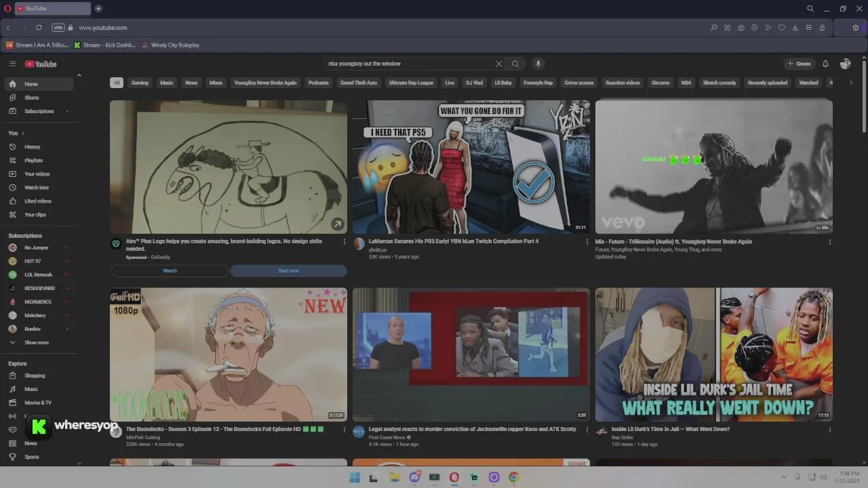Start voice search with the microphone icon
The width and height of the screenshot is (868, 488).
538,64
